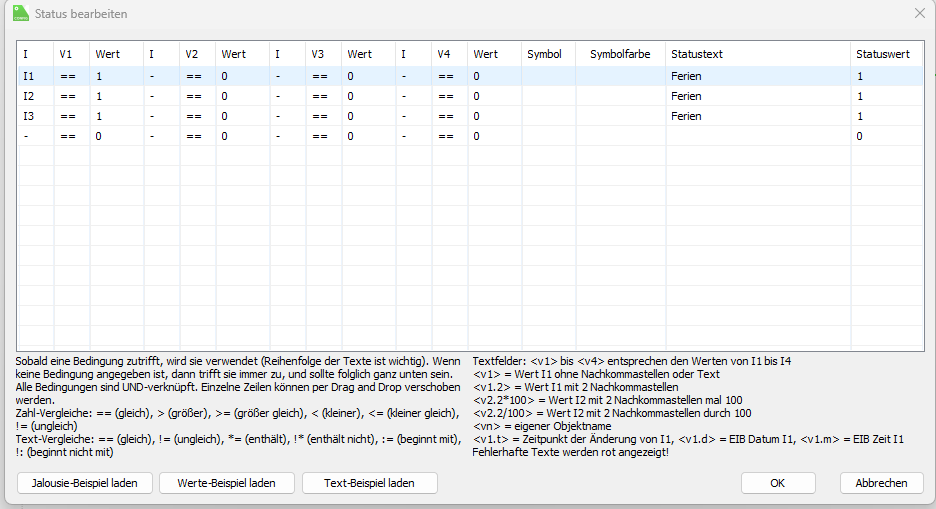This screenshot has height=509, width=936.
Task: Click first Wert value 1 in I1 row
Action: point(116,76)
